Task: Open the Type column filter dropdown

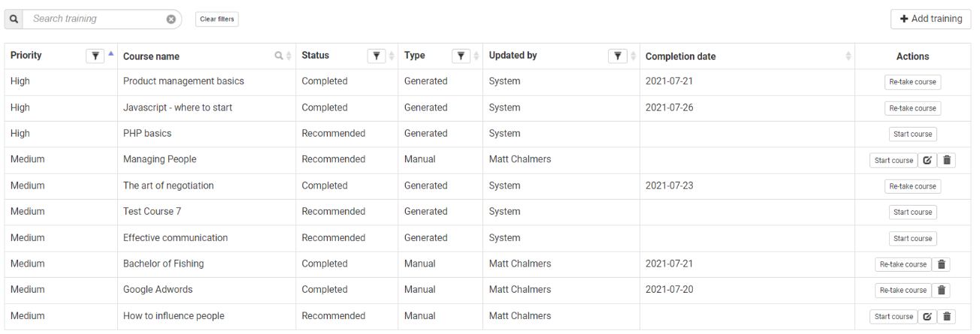Action: coord(461,56)
